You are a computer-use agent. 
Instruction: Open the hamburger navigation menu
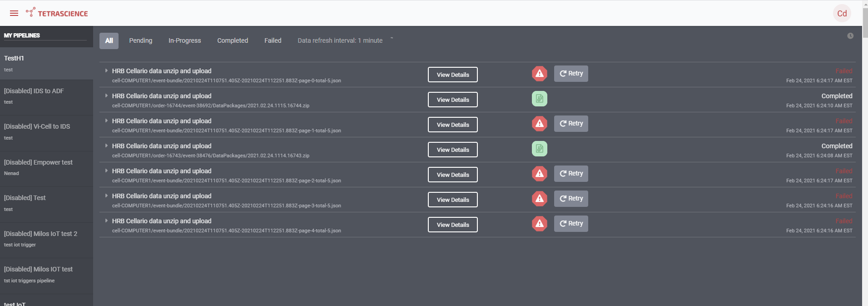point(14,13)
